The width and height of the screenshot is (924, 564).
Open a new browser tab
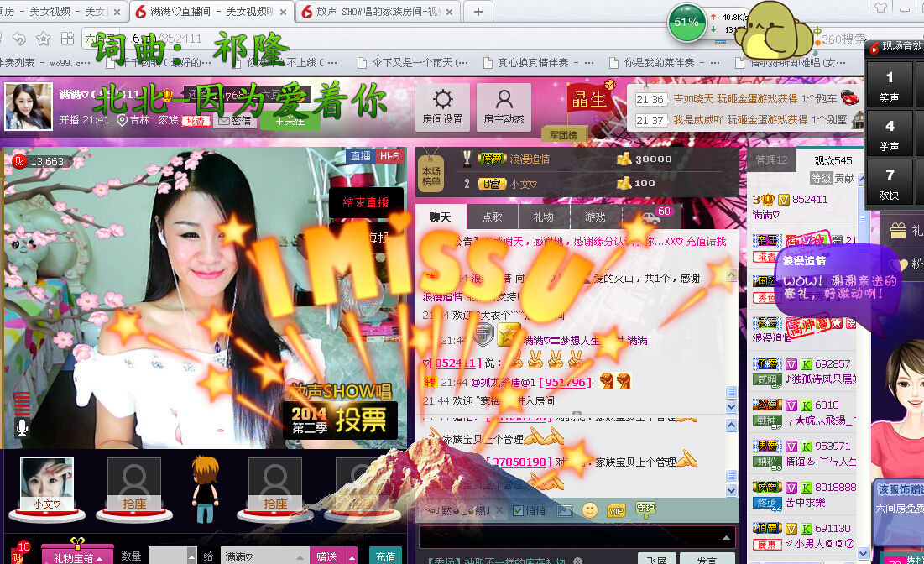(x=478, y=11)
